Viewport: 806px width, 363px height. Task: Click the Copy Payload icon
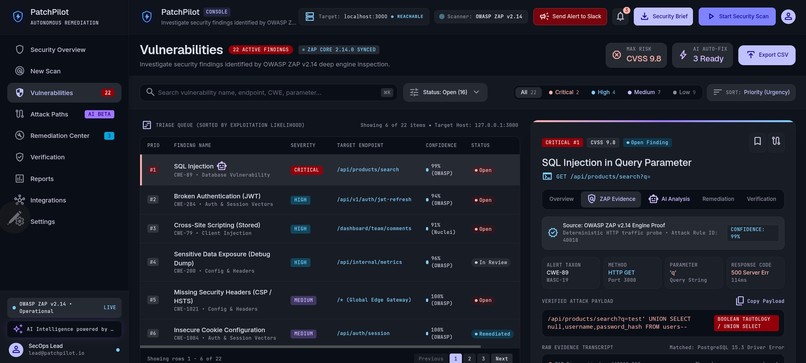740,301
